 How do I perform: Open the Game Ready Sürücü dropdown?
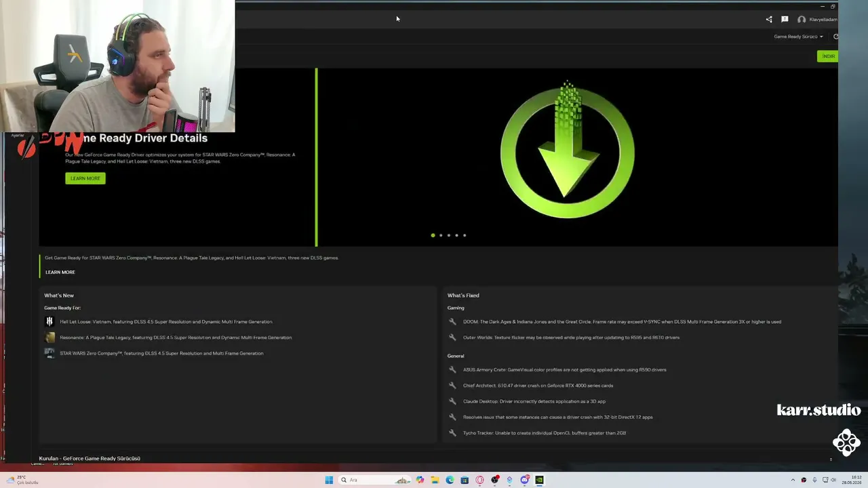point(798,37)
